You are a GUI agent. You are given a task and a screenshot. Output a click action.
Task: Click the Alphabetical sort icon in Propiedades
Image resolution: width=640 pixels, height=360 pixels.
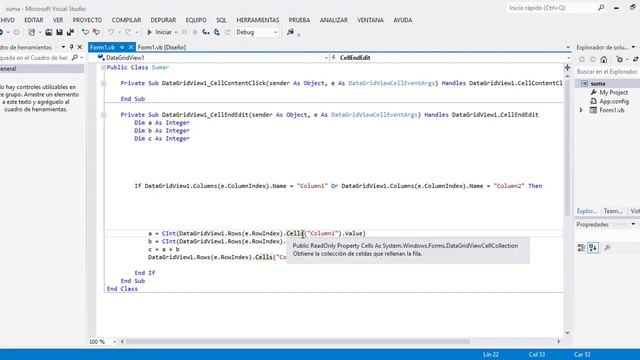[x=593, y=248]
